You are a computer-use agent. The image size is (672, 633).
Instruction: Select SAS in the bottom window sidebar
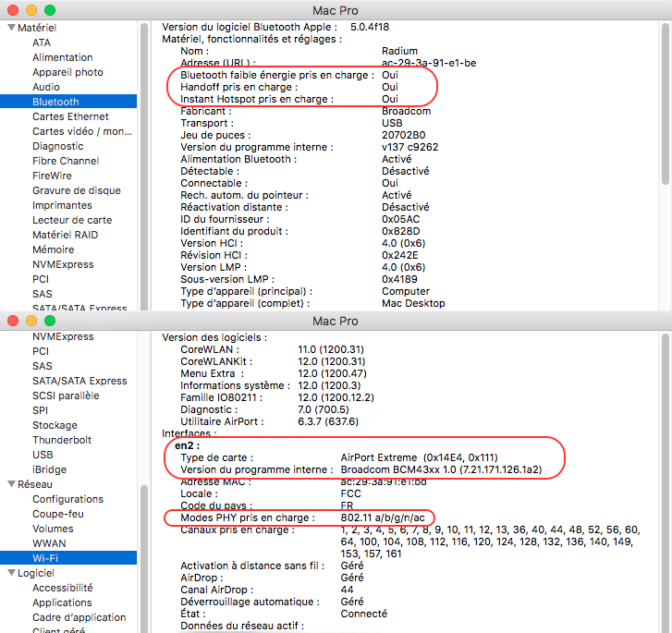[x=42, y=366]
